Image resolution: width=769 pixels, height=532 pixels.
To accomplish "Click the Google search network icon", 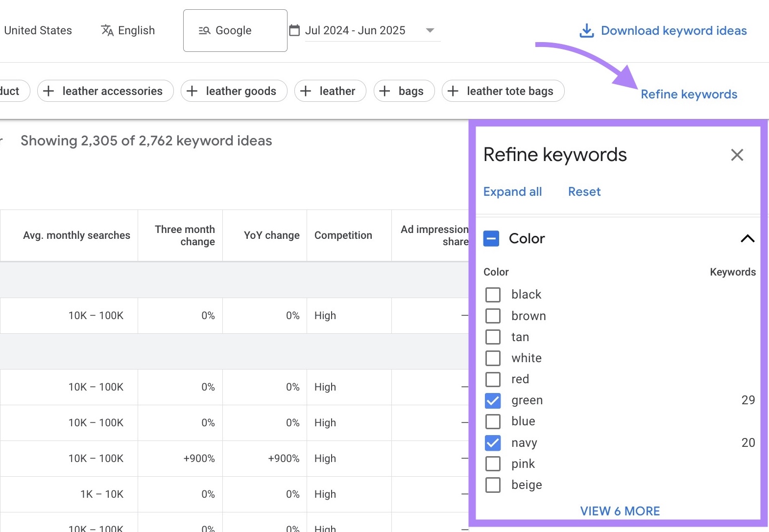I will point(204,30).
